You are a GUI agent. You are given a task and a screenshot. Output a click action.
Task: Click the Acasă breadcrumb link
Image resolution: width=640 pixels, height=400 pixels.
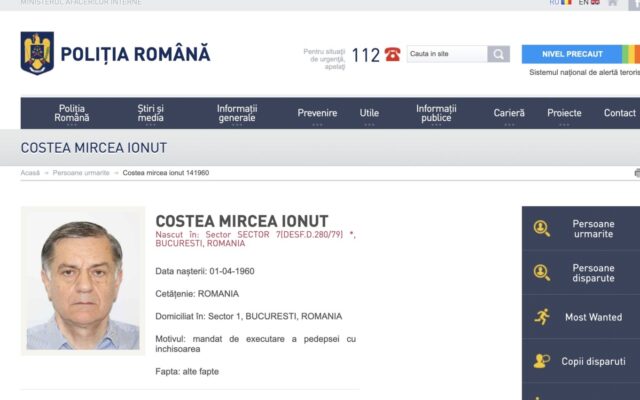click(x=31, y=173)
